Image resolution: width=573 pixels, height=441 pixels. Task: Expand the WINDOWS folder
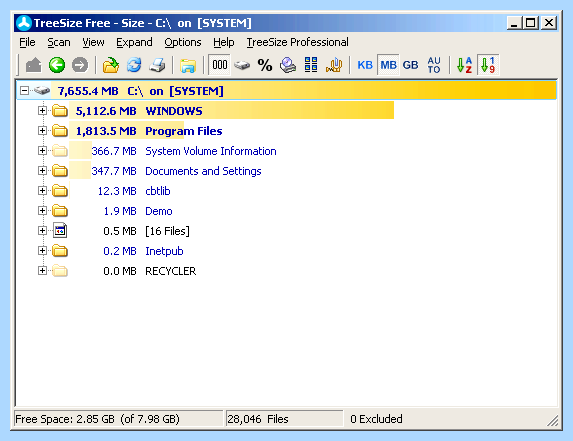click(x=42, y=110)
